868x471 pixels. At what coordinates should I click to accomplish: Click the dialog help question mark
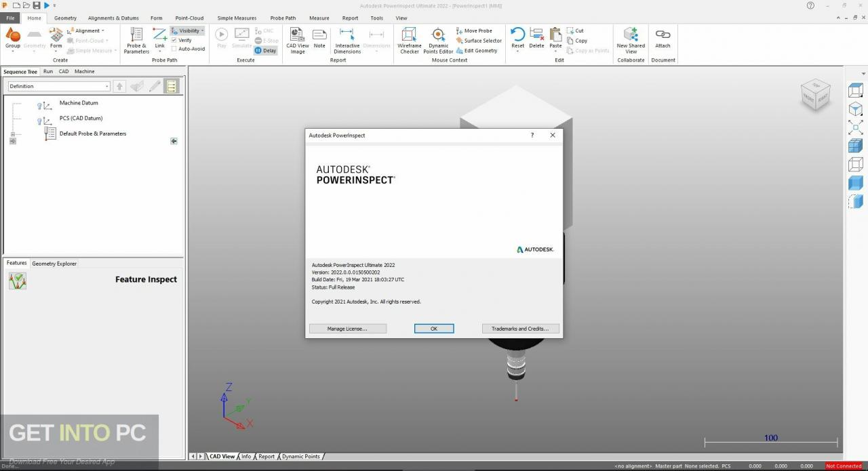pyautogui.click(x=532, y=135)
